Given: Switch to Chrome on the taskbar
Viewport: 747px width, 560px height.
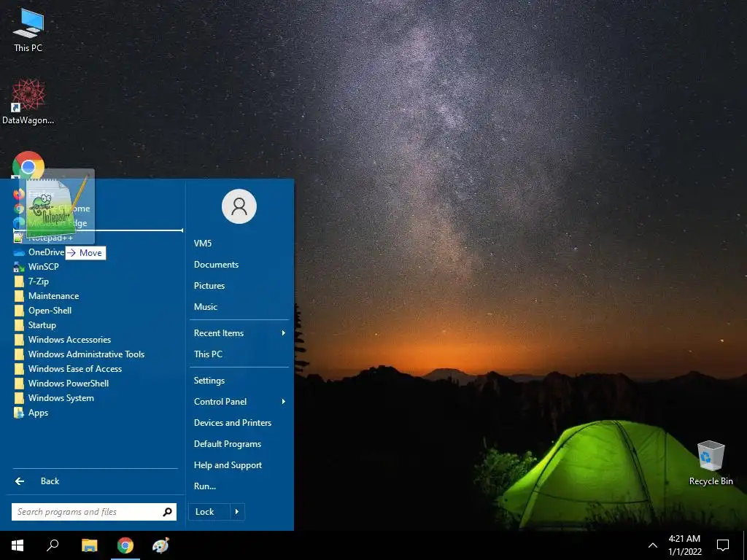Looking at the screenshot, I should [x=125, y=545].
